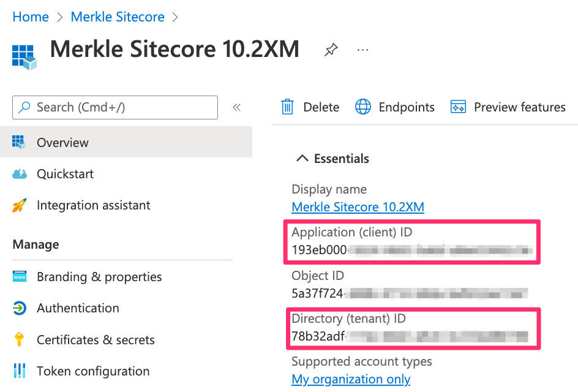
Task: Open Certificates & secrets
Action: [x=96, y=340]
